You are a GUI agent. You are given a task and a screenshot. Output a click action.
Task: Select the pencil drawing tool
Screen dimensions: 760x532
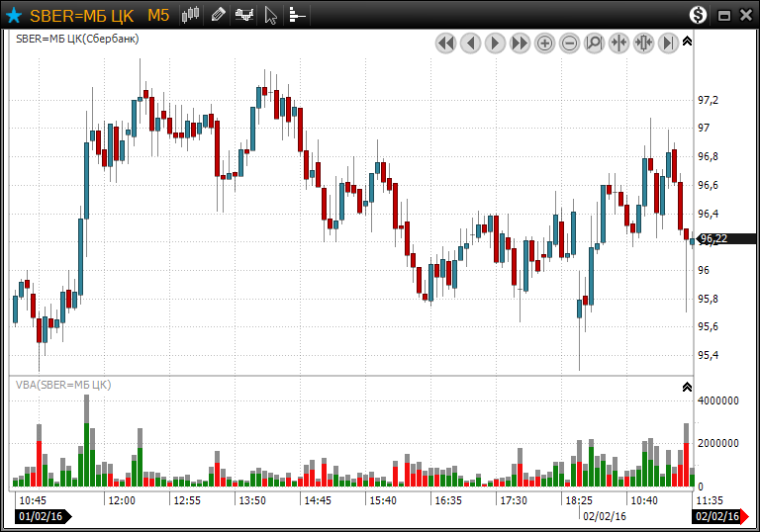click(x=218, y=15)
